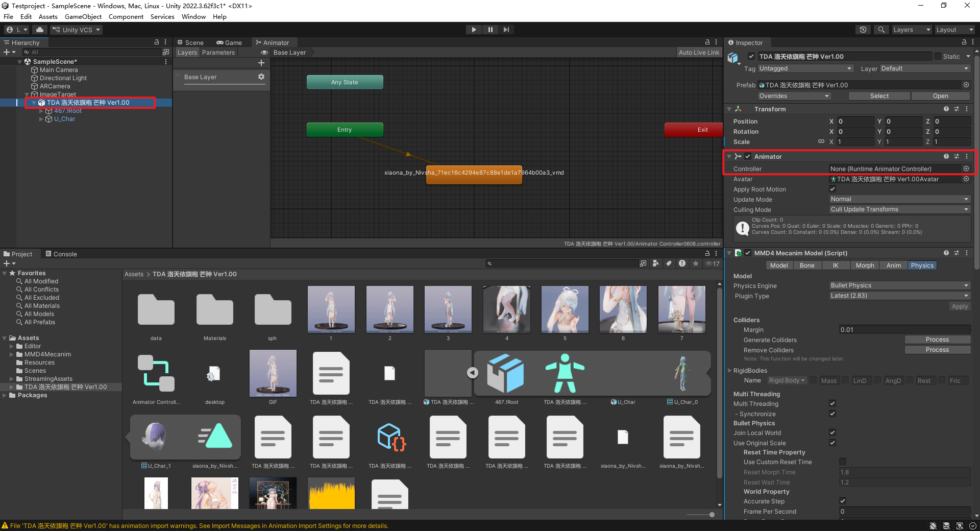Click the Avatar object picker circle
Image resolution: width=980 pixels, height=531 pixels.
(966, 179)
